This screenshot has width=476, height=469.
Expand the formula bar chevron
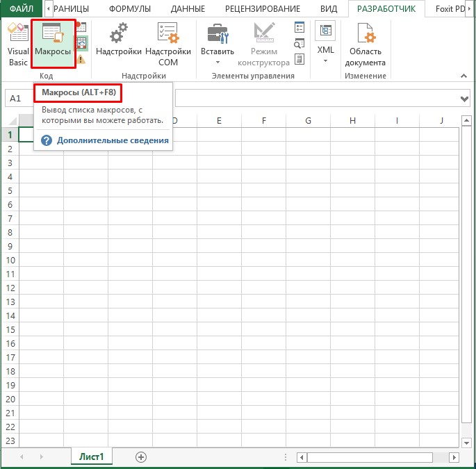click(464, 99)
